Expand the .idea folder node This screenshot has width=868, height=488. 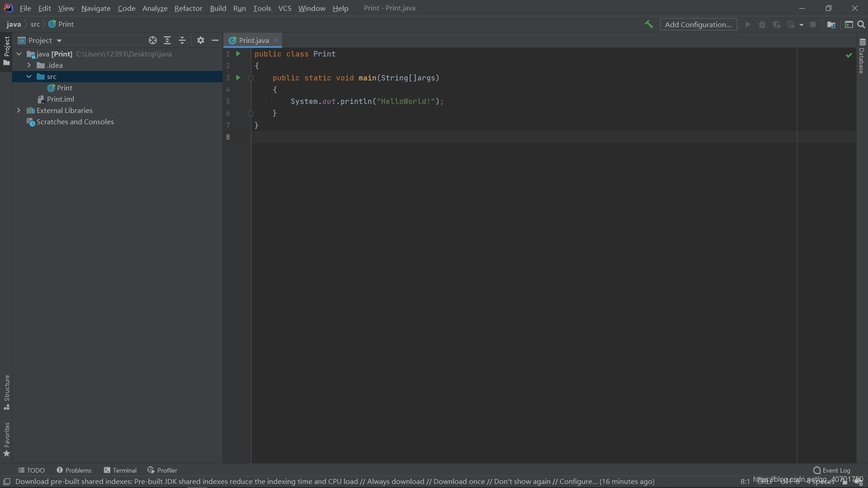(x=29, y=65)
